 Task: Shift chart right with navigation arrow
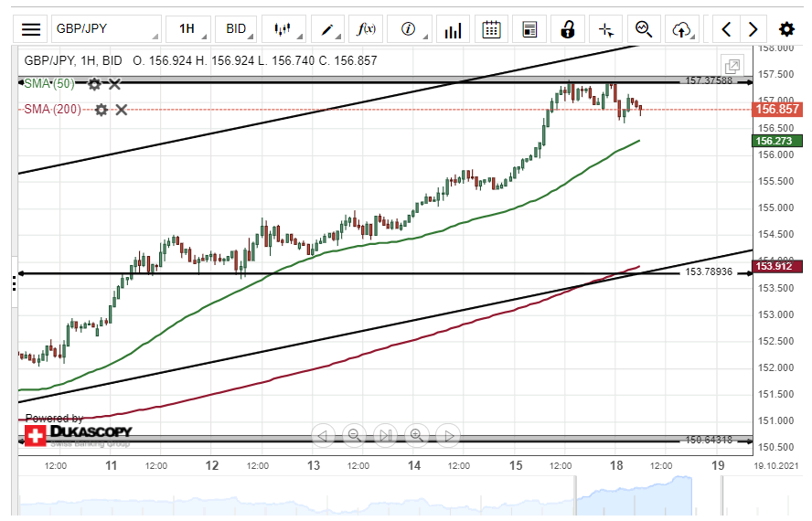[x=449, y=436]
